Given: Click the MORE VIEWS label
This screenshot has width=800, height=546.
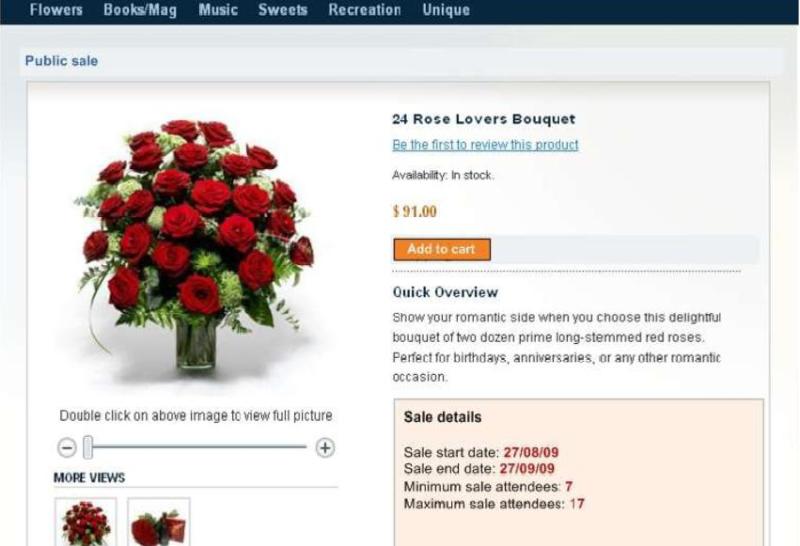Looking at the screenshot, I should (x=89, y=478).
